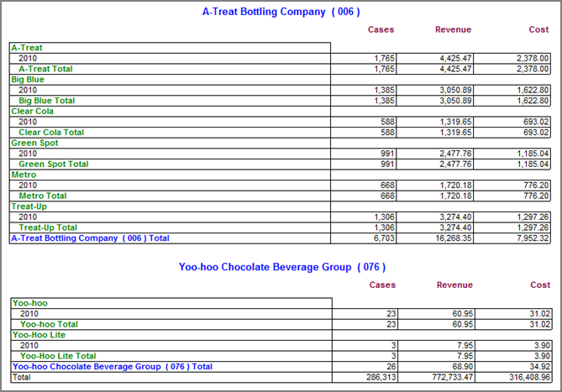The image size is (562, 392).
Task: Click the Yoo-hoo Chocolate Beverage Group (076) Total label
Action: (x=112, y=367)
